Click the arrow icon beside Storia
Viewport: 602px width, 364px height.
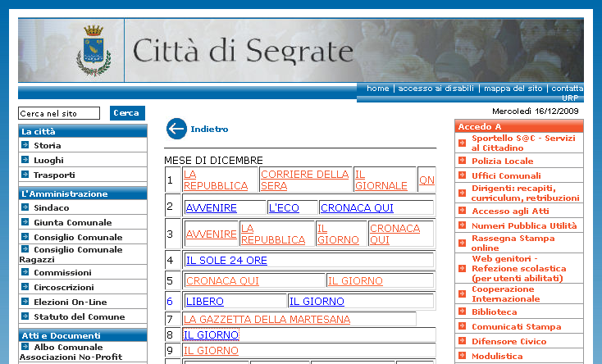coord(25,145)
